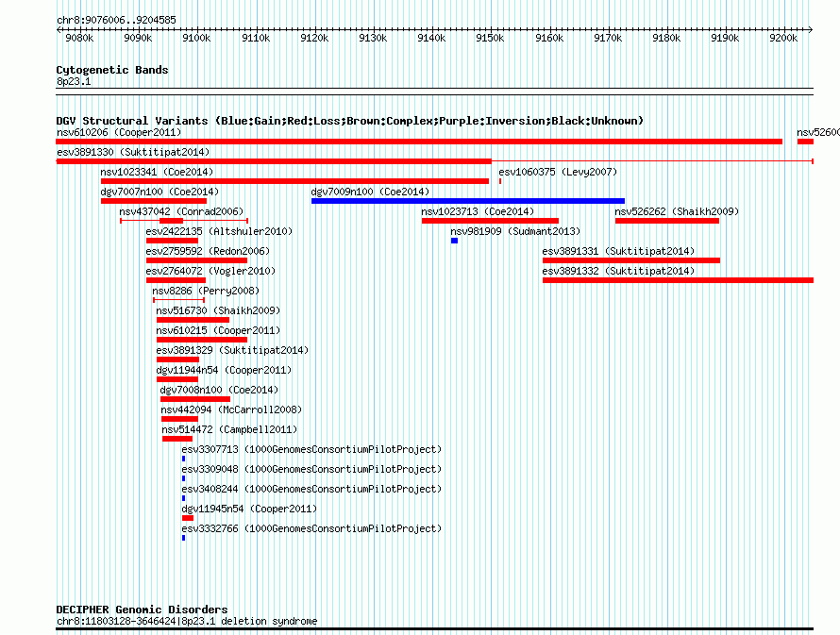Open nsv514472 (Campbell2011) variant
Image resolution: width=840 pixels, height=635 pixels.
click(x=229, y=429)
